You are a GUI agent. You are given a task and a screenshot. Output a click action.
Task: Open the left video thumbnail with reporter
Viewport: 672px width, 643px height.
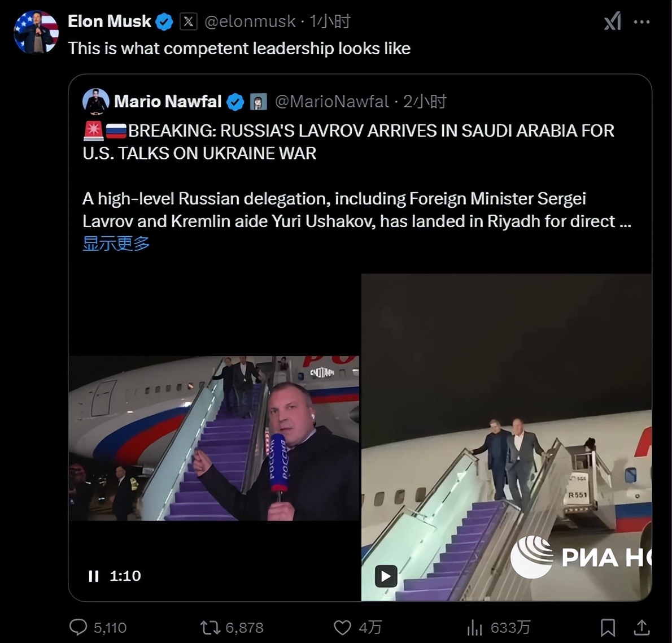pyautogui.click(x=213, y=438)
